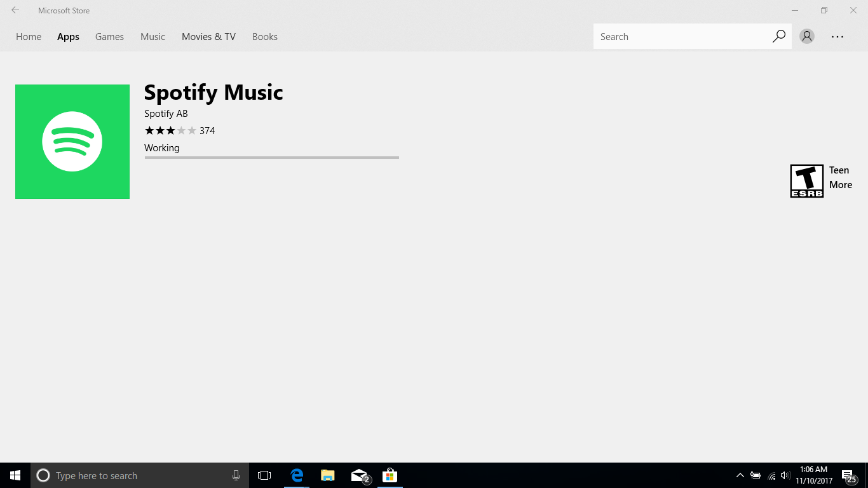This screenshot has height=488, width=868.
Task: Click the ESRB Teen rating icon
Action: click(806, 181)
